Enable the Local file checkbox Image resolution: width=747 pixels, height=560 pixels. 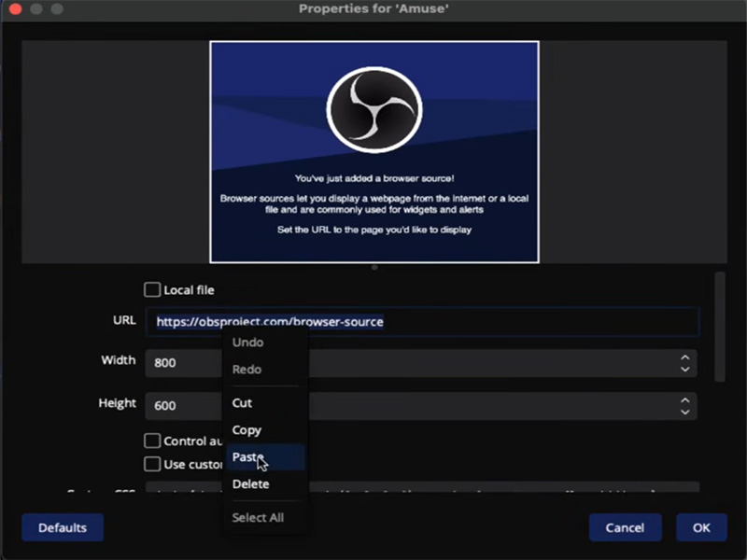[x=152, y=289]
